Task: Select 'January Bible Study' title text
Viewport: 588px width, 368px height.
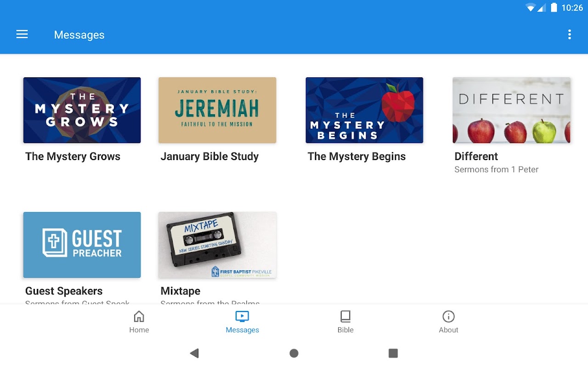Action: (x=209, y=156)
